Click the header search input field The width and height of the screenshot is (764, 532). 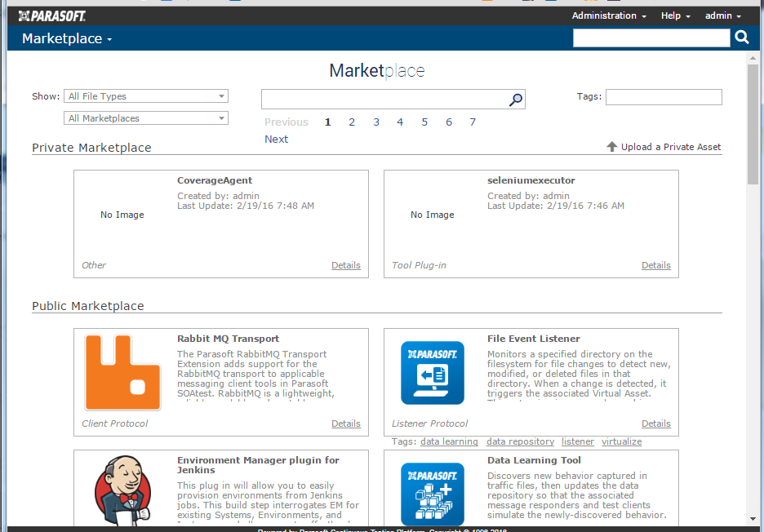651,38
